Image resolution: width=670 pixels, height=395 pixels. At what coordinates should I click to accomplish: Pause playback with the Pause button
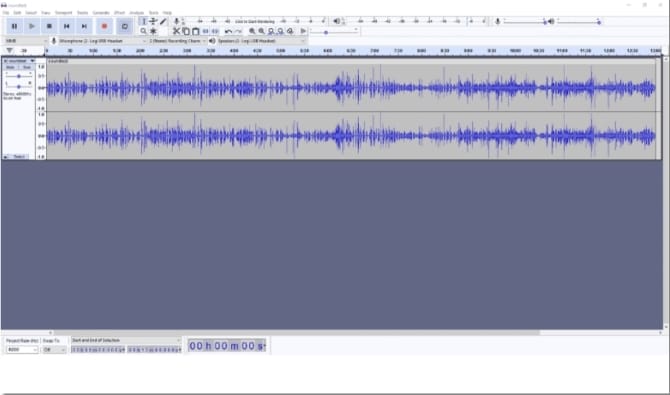[14, 26]
